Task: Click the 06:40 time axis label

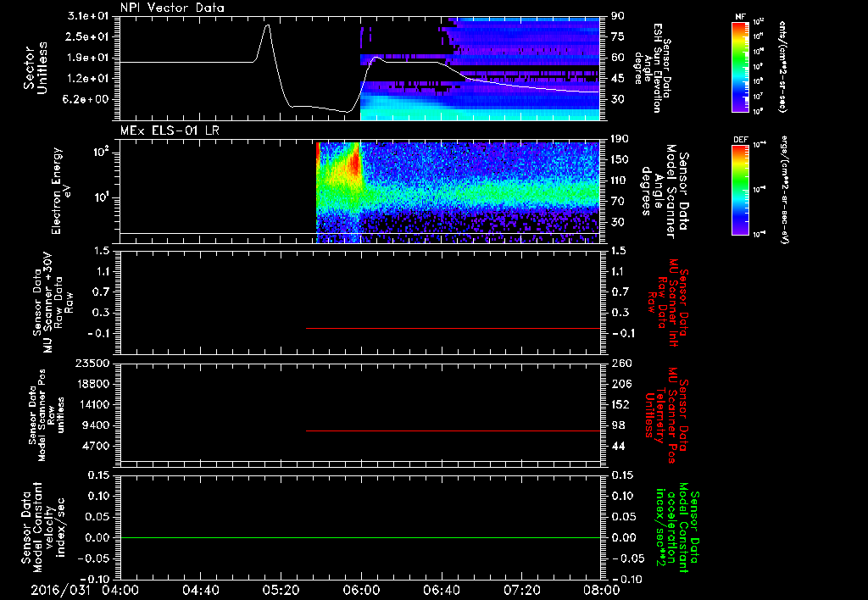Action: tap(442, 590)
